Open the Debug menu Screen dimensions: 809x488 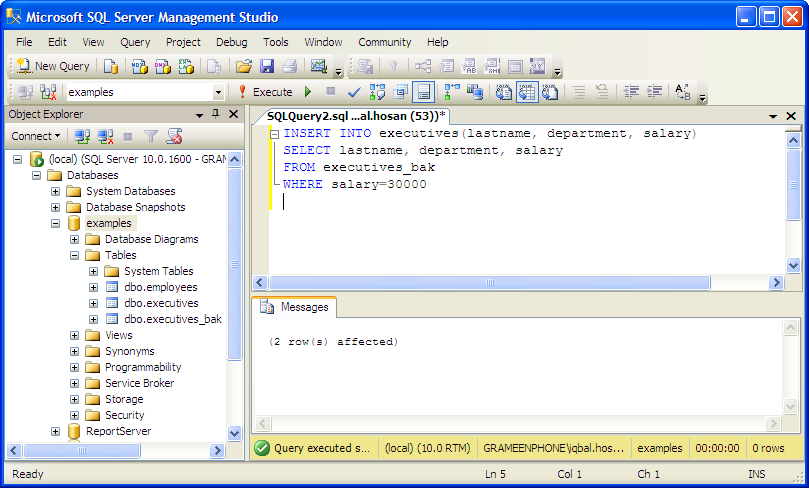click(x=232, y=42)
